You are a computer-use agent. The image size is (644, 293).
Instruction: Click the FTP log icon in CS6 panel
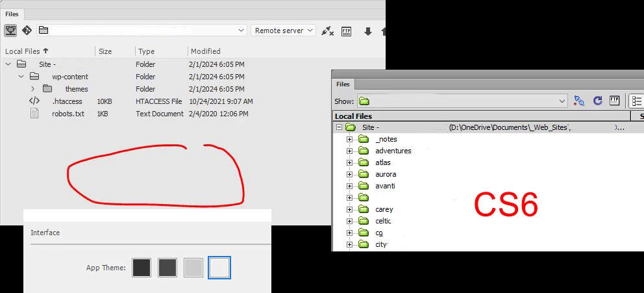[x=614, y=100]
